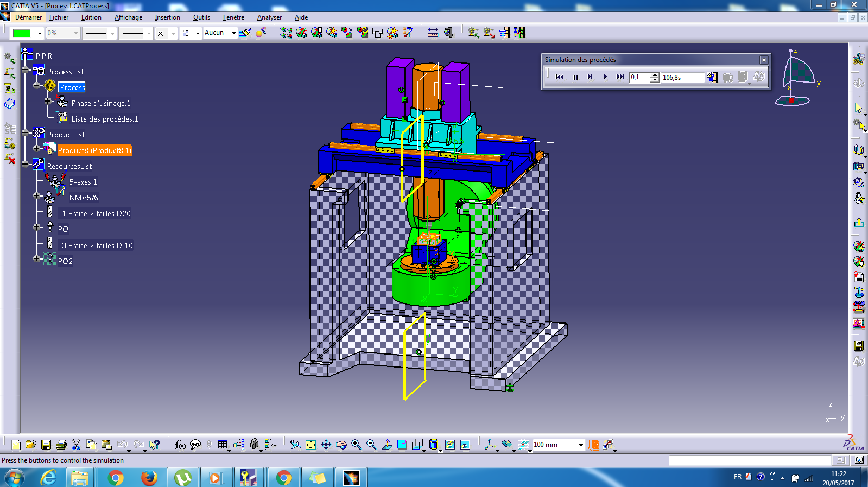This screenshot has width=868, height=487.
Task: Open Firefox from the taskbar
Action: click(x=149, y=478)
